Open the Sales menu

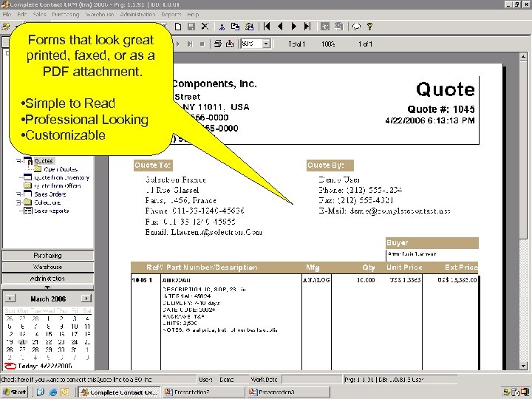(39, 15)
